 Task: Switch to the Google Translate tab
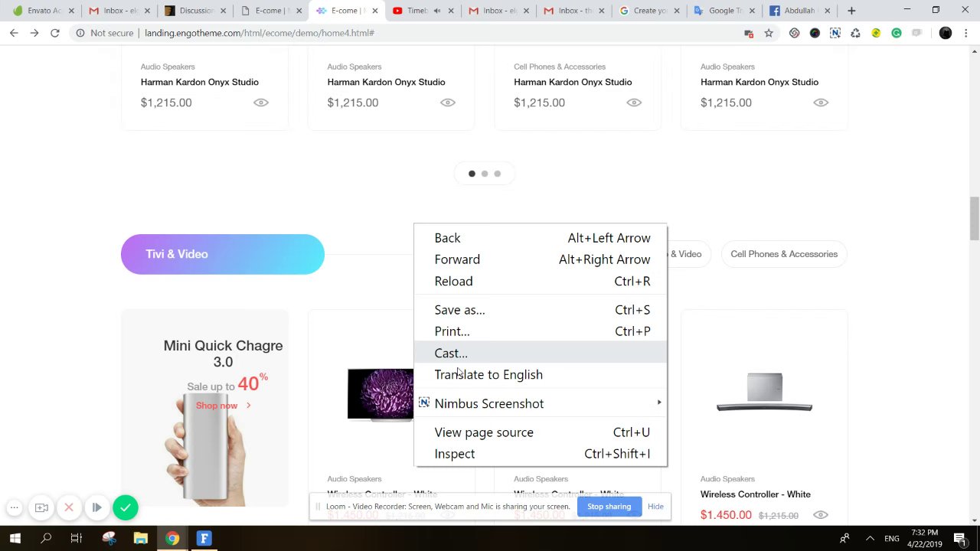724,11
